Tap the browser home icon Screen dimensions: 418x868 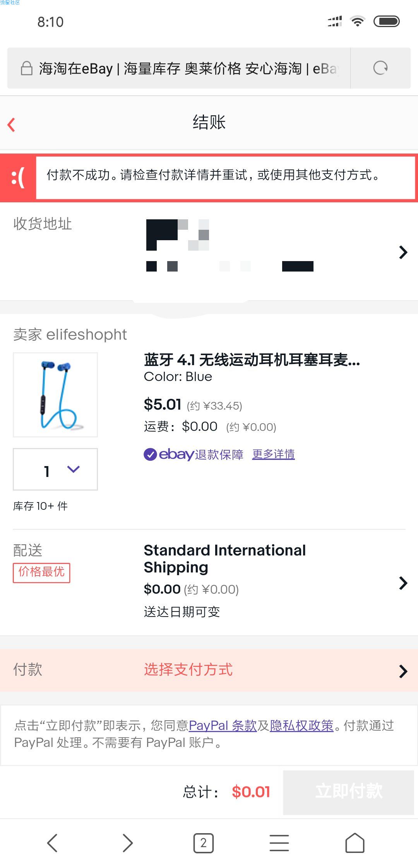click(x=355, y=843)
